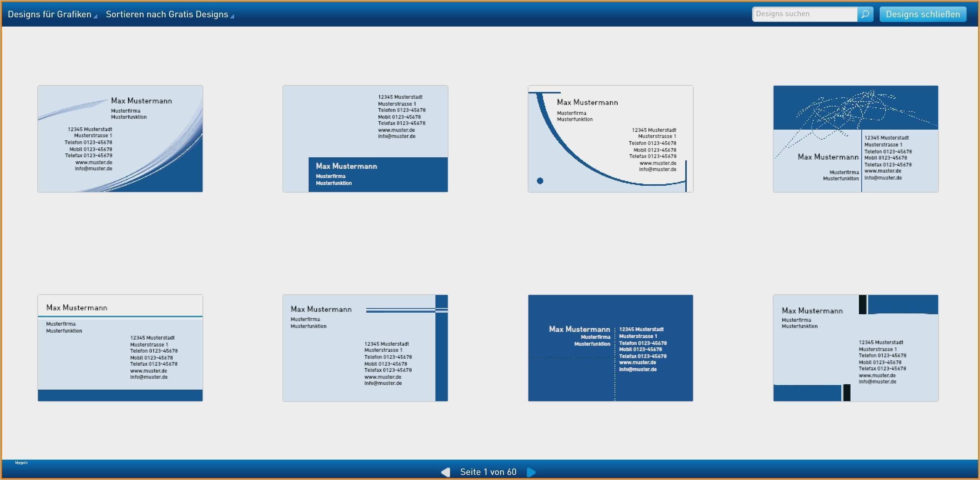
Task: Select the curved wave business card design
Action: 120,138
